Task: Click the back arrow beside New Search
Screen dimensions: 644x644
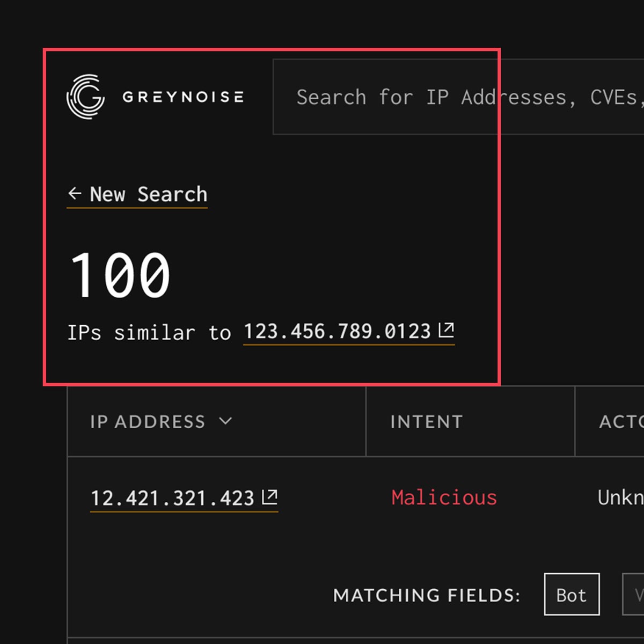Action: click(75, 193)
